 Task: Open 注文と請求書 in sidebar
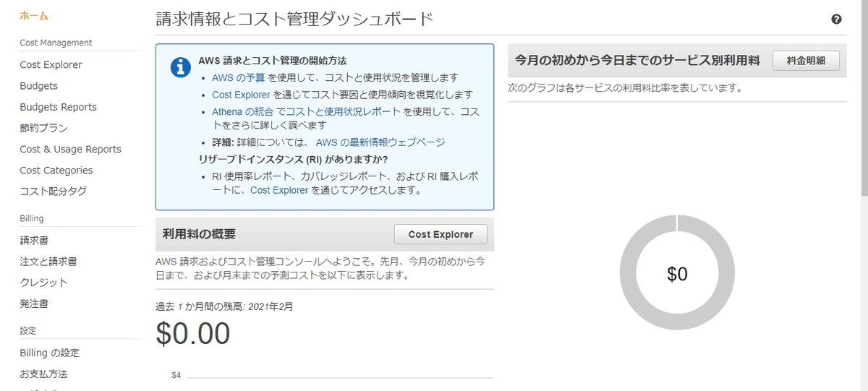point(48,262)
